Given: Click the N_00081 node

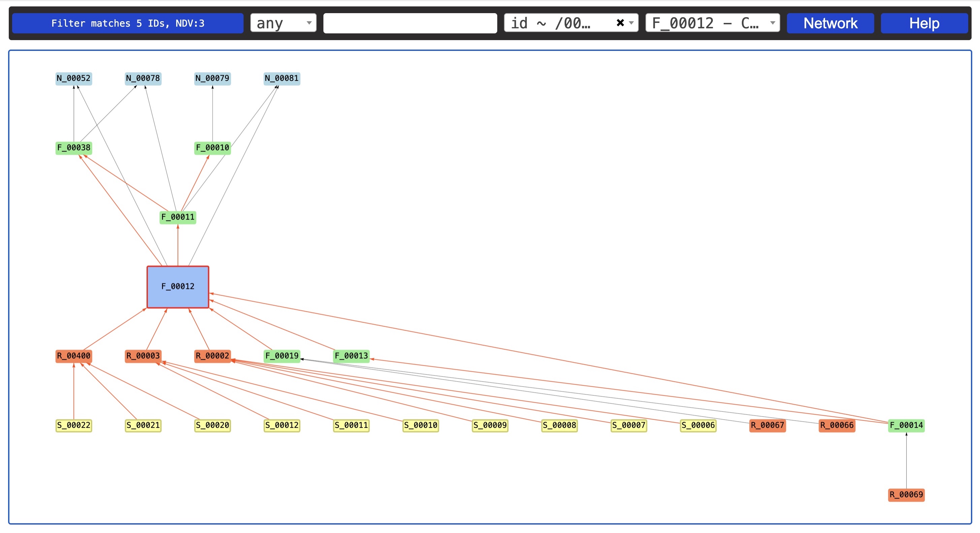Looking at the screenshot, I should pyautogui.click(x=282, y=79).
